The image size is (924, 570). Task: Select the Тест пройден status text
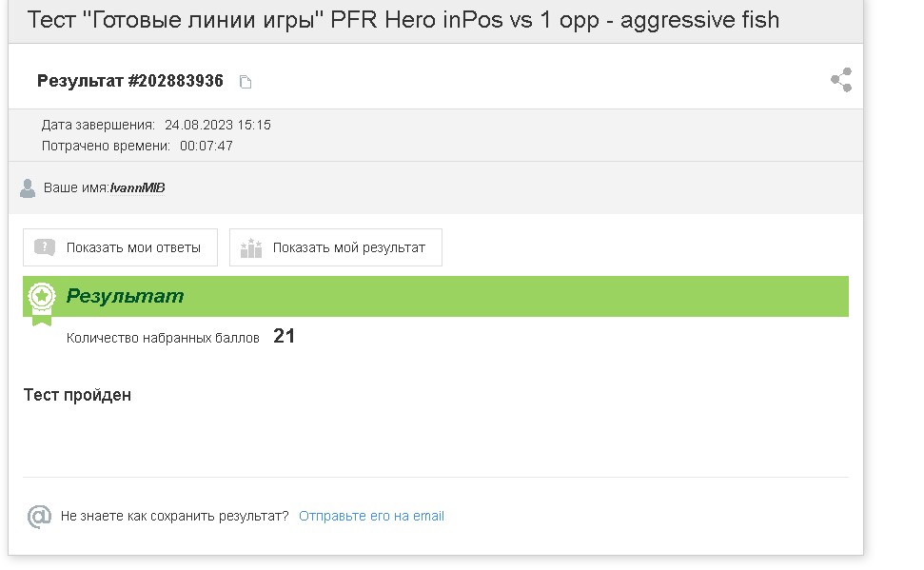tap(77, 395)
